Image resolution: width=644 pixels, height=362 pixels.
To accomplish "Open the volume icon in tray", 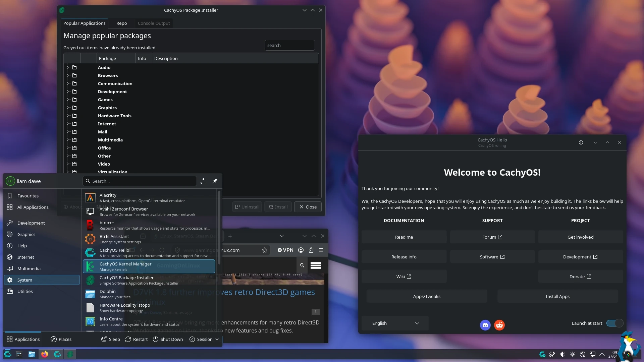I will click(562, 354).
